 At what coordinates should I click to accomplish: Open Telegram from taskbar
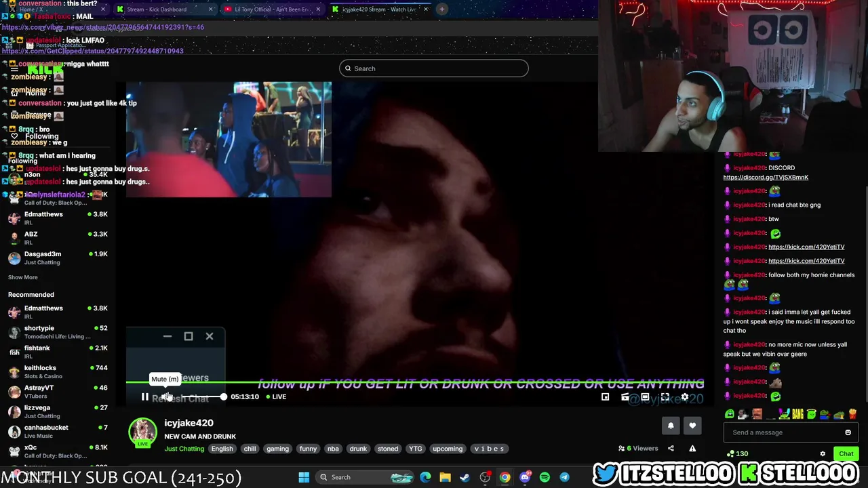point(564,477)
